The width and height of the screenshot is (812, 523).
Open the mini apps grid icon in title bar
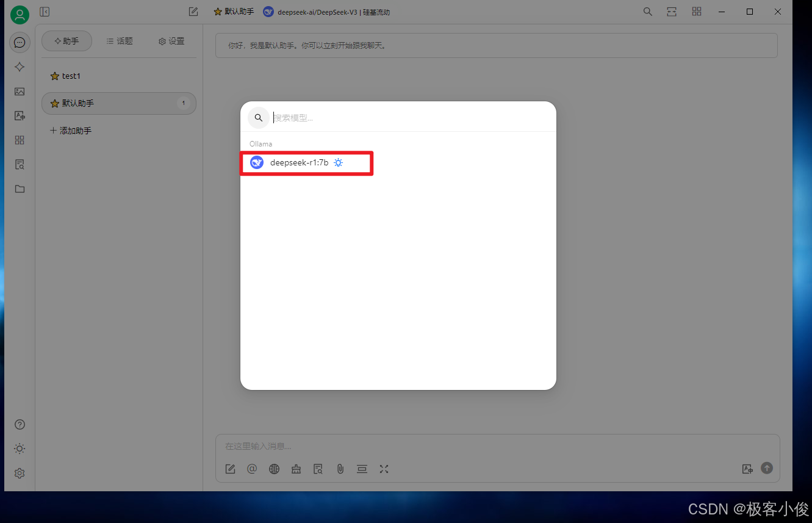(x=697, y=12)
